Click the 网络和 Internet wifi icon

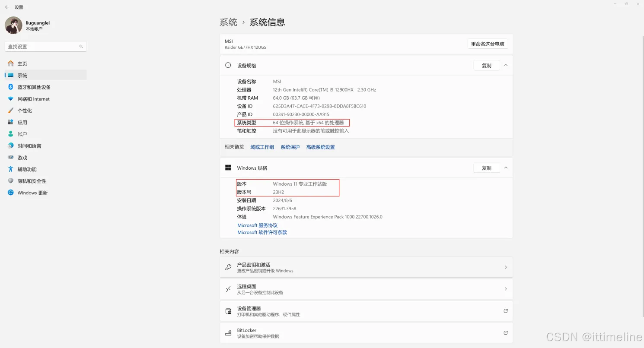pyautogui.click(x=11, y=99)
